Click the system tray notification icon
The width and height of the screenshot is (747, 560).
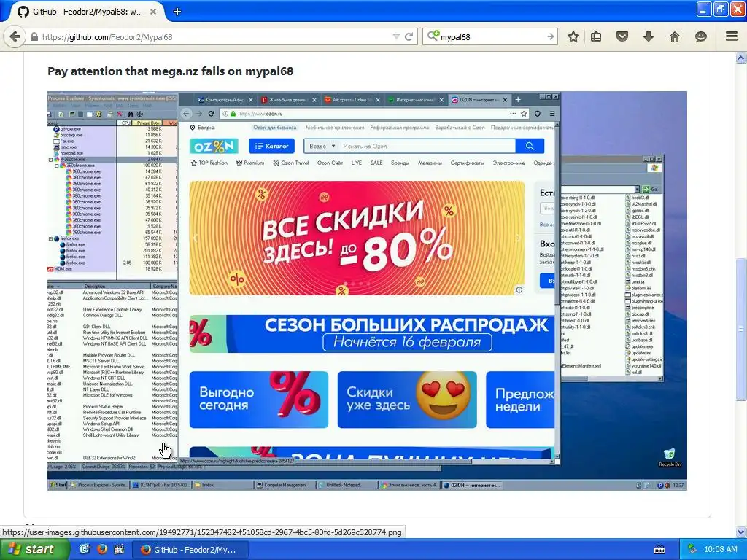click(x=692, y=550)
